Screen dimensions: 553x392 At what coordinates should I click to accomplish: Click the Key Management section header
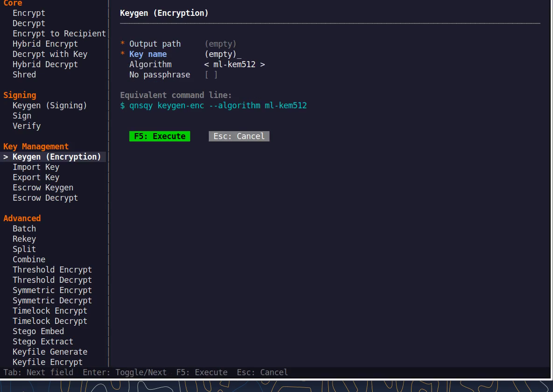point(36,146)
